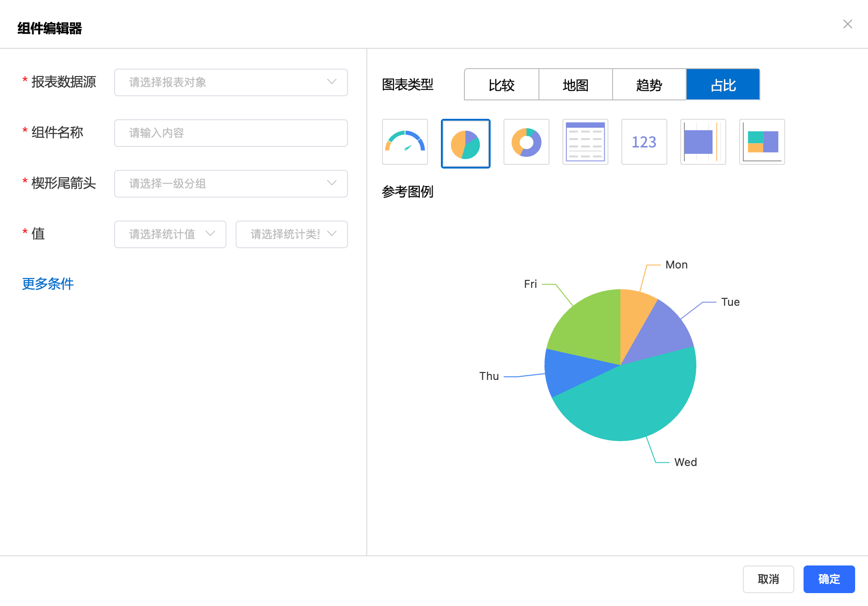Switch to the 趋势 chart type tab
Viewport: 868px width, 606px height.
click(x=649, y=85)
